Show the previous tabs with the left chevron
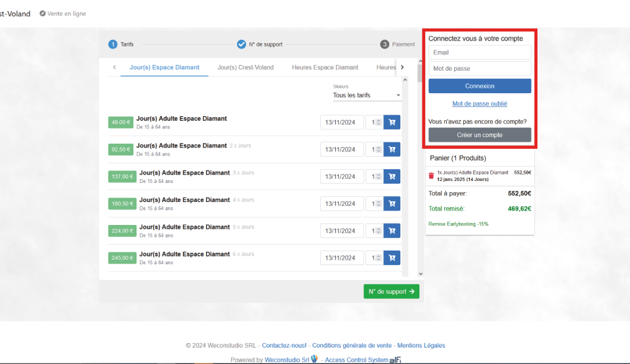This screenshot has width=630, height=364. (114, 67)
